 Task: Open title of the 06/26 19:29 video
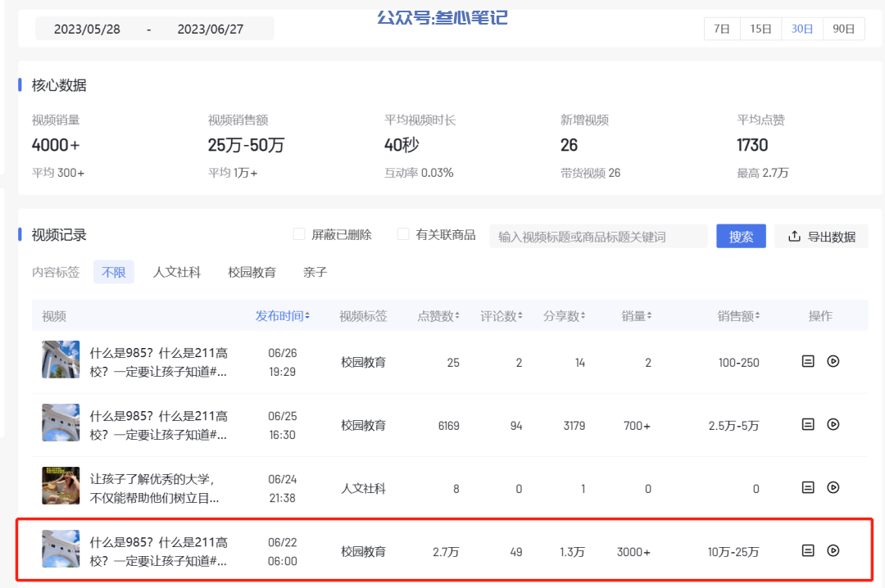tap(159, 362)
